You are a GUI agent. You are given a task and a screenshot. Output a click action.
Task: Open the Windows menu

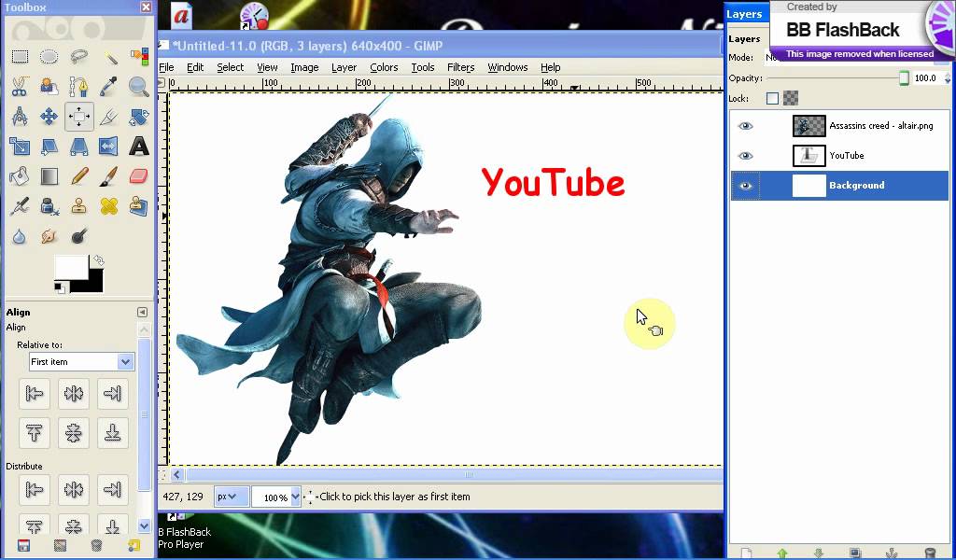click(507, 67)
